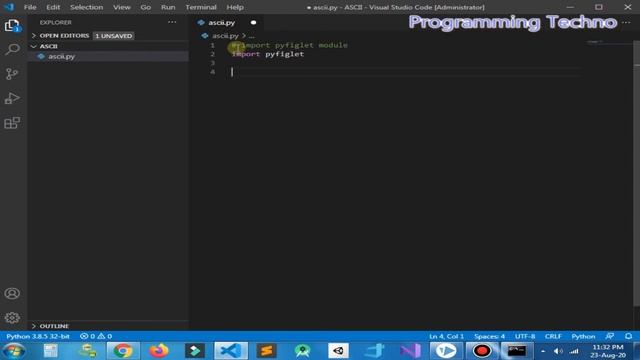Viewport: 640px width, 360px height.
Task: Open Android Studio from taskbar
Action: point(302,351)
